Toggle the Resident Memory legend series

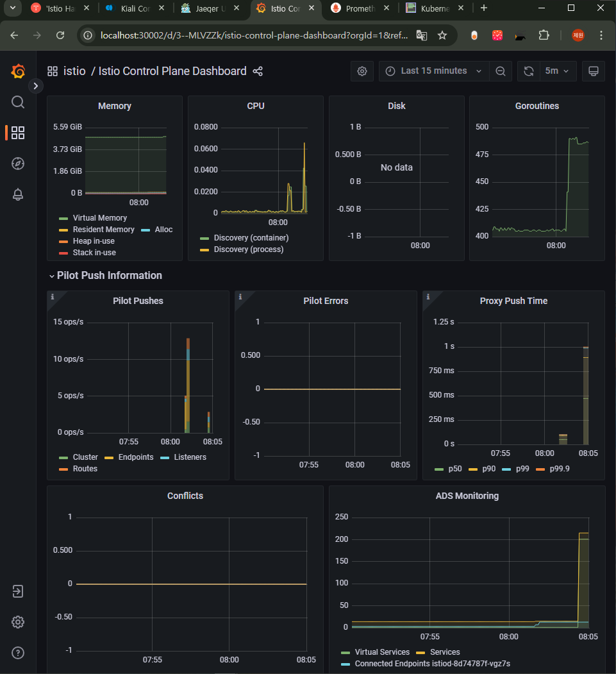pyautogui.click(x=104, y=230)
